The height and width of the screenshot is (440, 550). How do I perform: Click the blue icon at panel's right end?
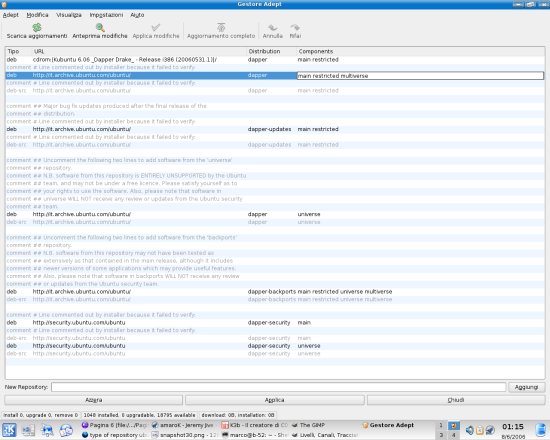pos(542,430)
